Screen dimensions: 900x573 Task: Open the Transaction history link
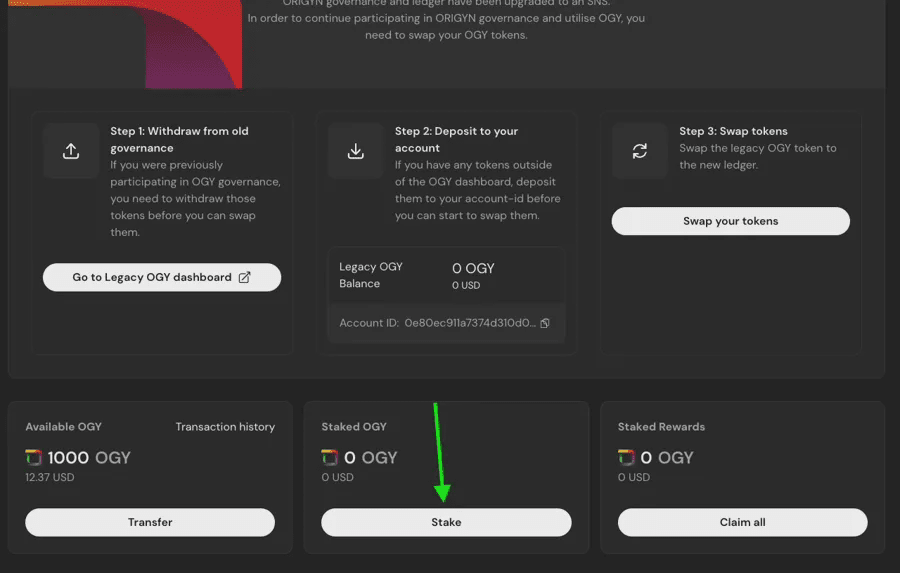[225, 427]
